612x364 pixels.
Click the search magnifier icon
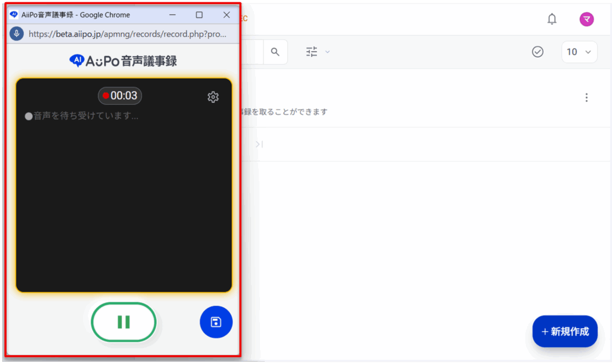275,52
